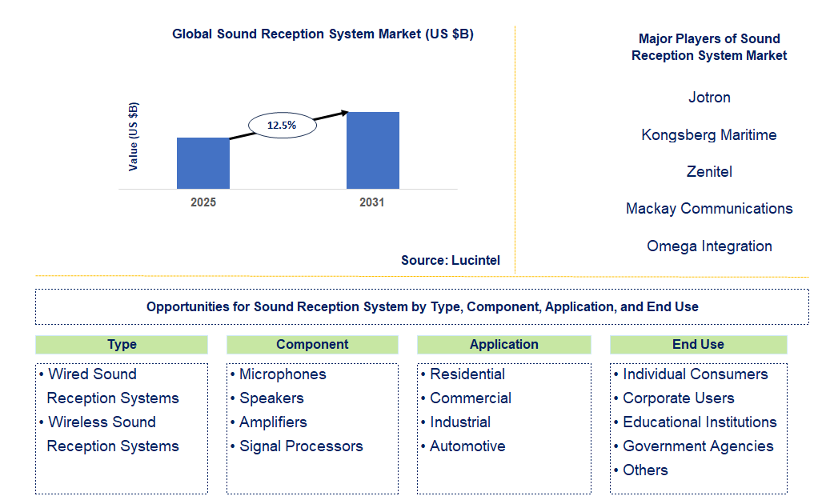Select the 2025 bar in the chart
The width and height of the screenshot is (830, 504).
point(203,163)
